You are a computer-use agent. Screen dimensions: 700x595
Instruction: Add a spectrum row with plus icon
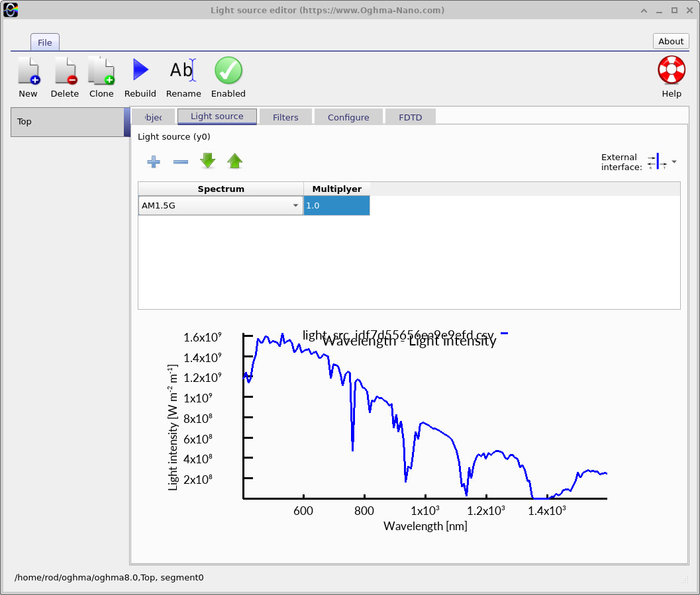[154, 161]
